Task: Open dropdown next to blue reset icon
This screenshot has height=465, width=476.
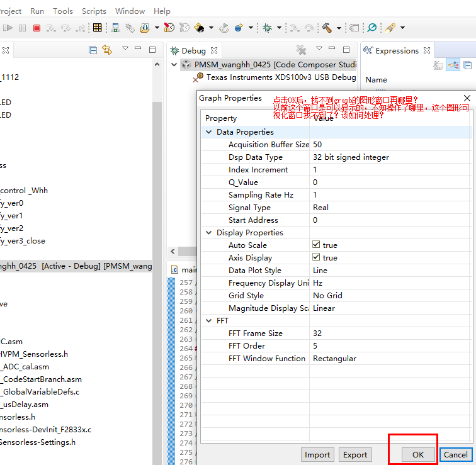Action: click(x=251, y=28)
